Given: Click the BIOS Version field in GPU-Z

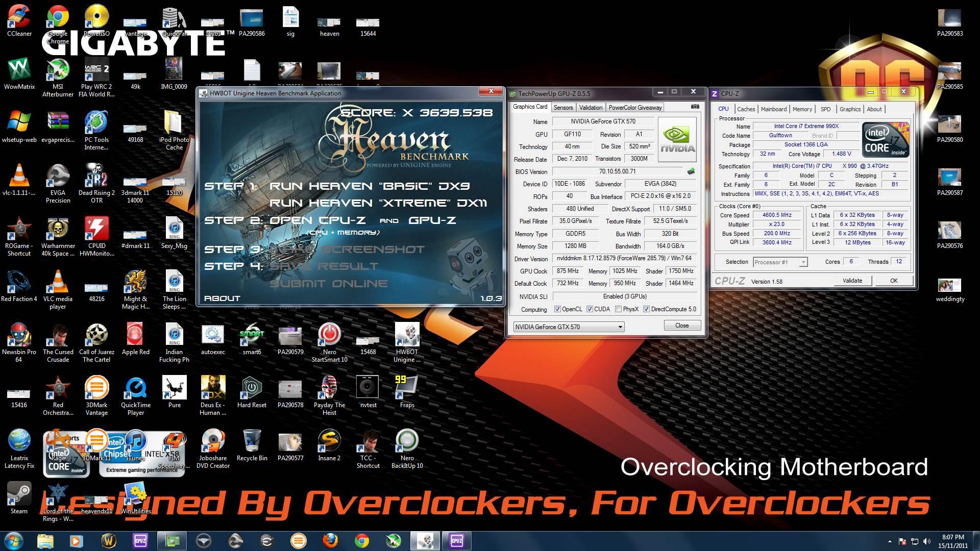Looking at the screenshot, I should pos(617,171).
